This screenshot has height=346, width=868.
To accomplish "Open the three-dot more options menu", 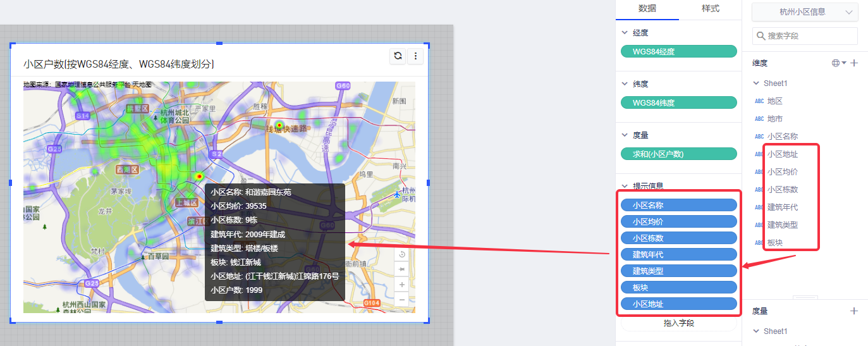I will tap(415, 56).
